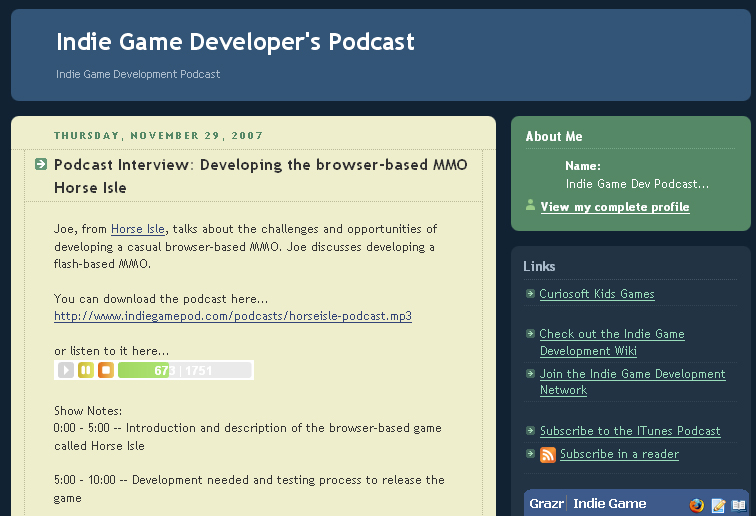This screenshot has width=756, height=516.
Task: Join the Indie Game Development Network link
Action: point(633,382)
